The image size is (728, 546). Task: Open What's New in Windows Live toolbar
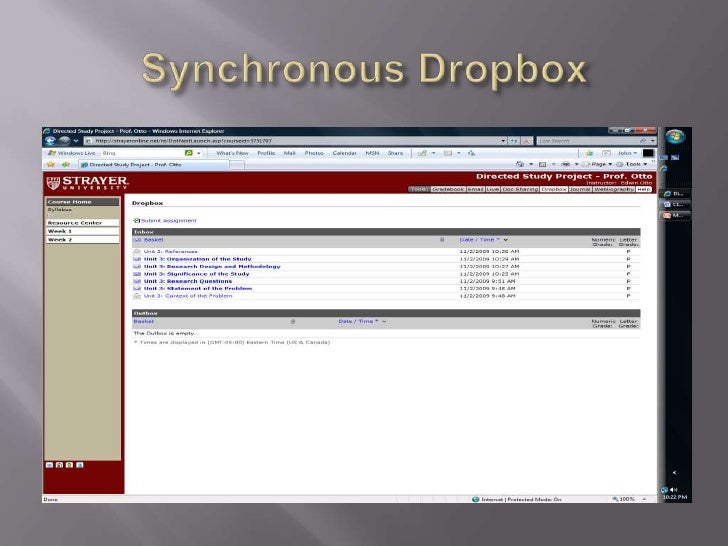click(x=232, y=153)
